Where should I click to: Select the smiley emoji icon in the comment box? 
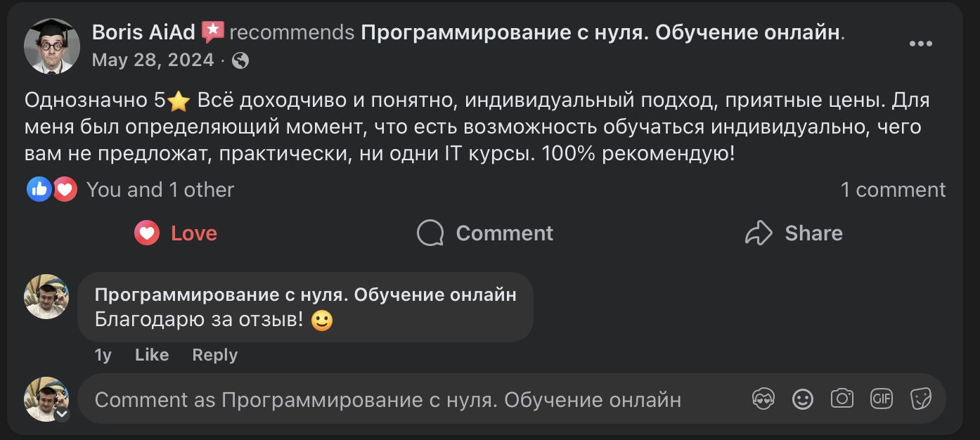click(802, 399)
